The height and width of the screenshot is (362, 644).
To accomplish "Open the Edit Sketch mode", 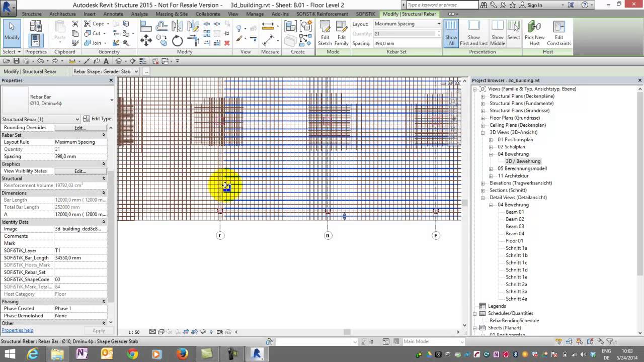I will (x=325, y=33).
